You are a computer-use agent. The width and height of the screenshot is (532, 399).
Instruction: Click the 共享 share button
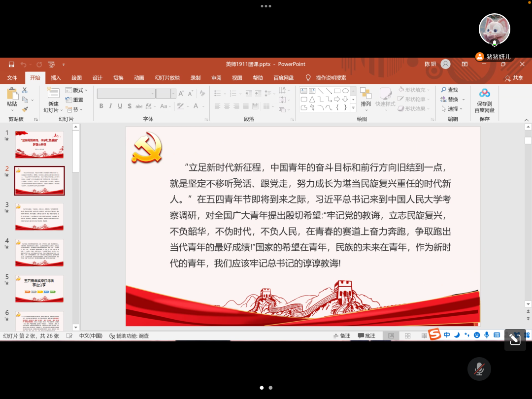coord(514,78)
